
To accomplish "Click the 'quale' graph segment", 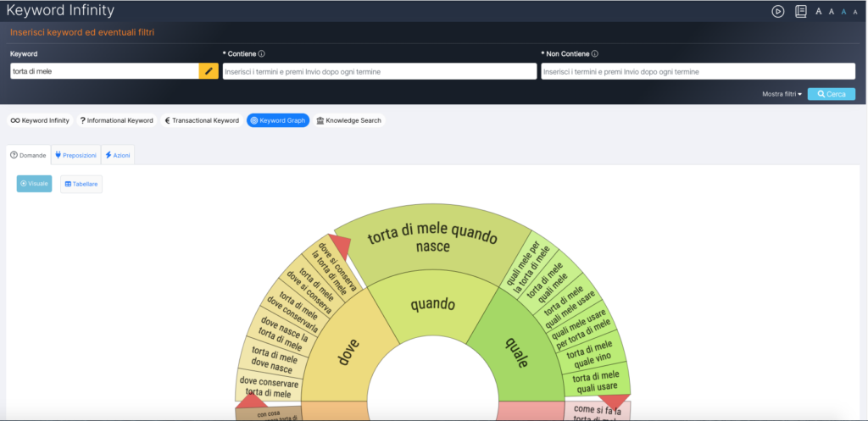I will coord(518,353).
